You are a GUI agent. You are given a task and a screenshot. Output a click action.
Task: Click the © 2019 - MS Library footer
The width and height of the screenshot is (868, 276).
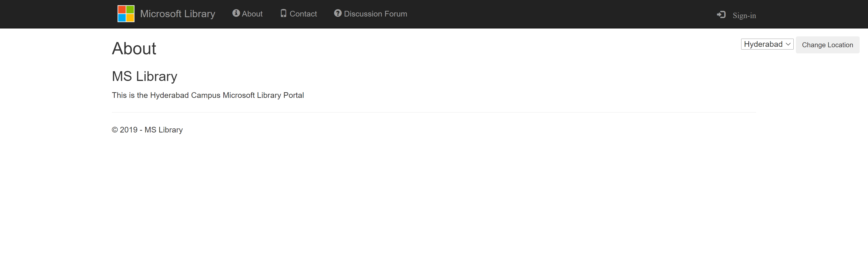point(147,130)
